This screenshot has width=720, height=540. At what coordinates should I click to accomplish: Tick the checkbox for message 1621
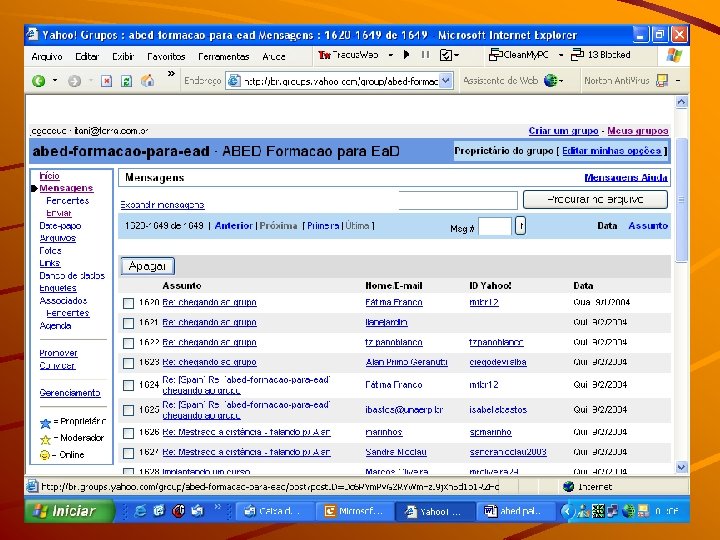click(129, 323)
